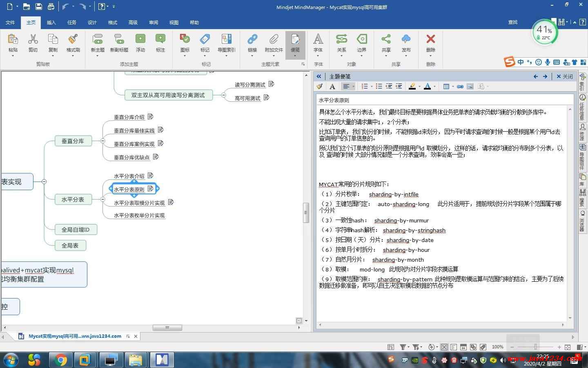588x368 pixels.
Task: Click the Paste (粘贴) icon
Action: tap(13, 39)
